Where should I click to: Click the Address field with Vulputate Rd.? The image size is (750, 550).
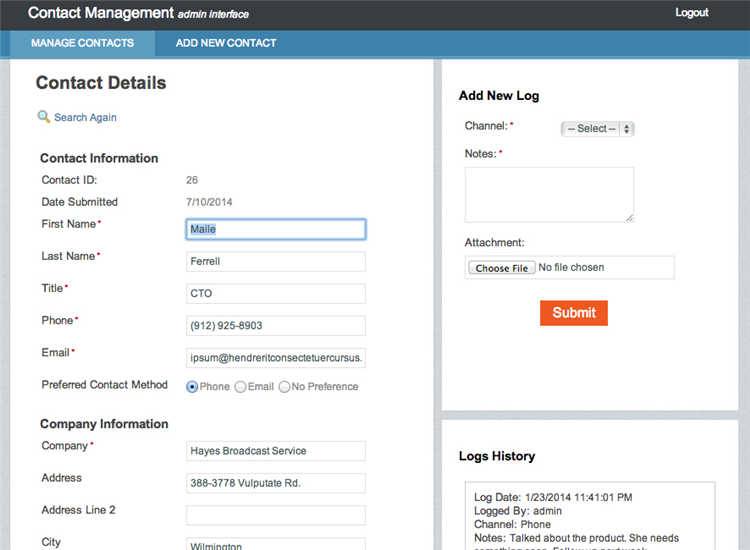[275, 483]
